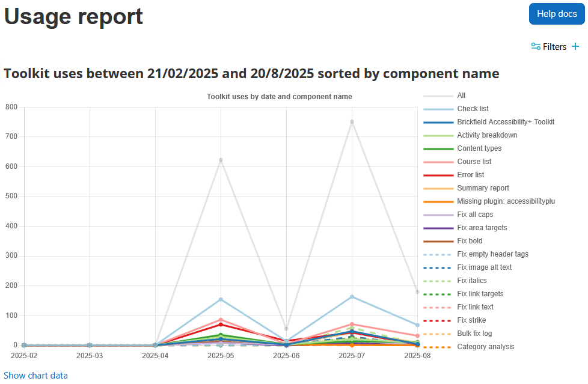This screenshot has width=588, height=384.
Task: Show chart data below the chart
Action: [35, 376]
